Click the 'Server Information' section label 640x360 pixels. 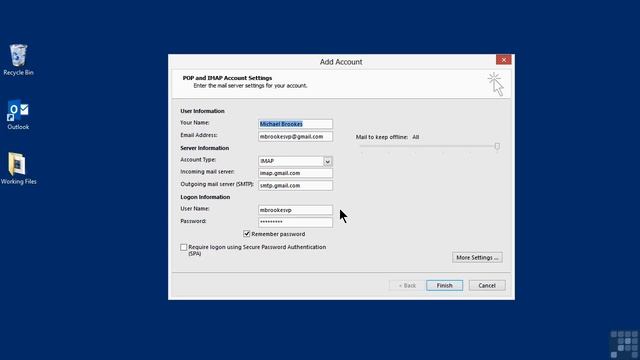(x=204, y=148)
